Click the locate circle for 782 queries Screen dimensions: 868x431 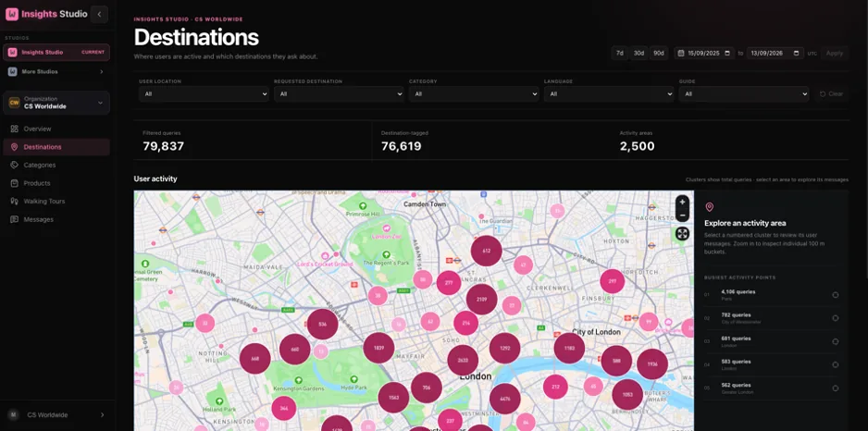pyautogui.click(x=836, y=318)
